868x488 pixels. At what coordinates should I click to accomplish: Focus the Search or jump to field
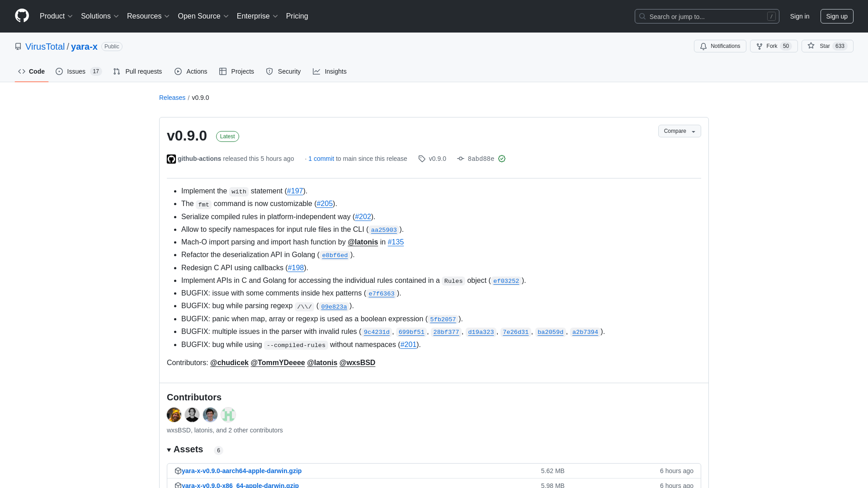coord(707,16)
